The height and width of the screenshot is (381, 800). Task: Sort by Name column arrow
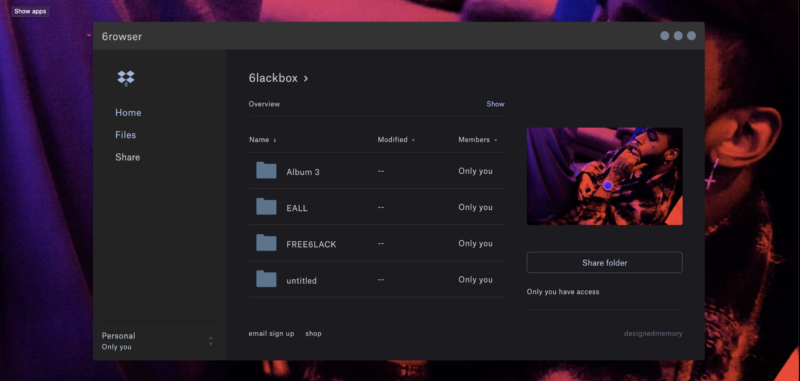point(274,140)
